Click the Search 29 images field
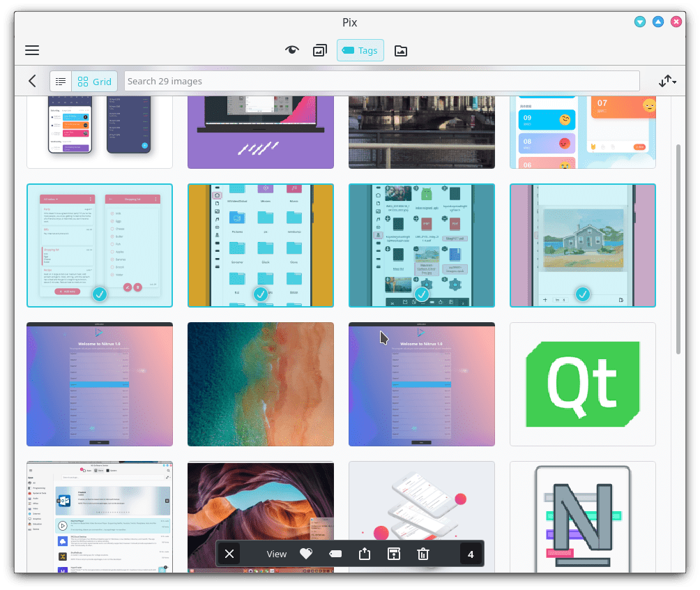This screenshot has width=700, height=590. 381,81
